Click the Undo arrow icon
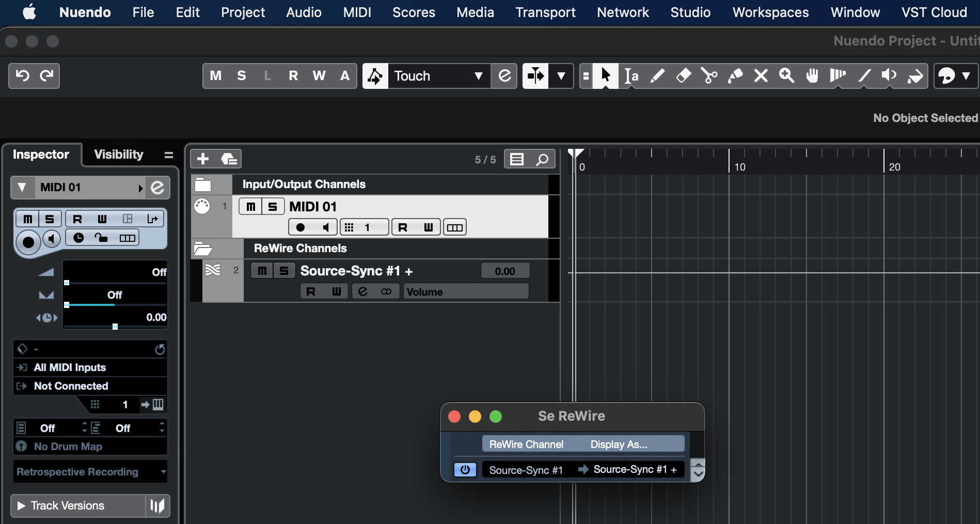Image resolution: width=980 pixels, height=524 pixels. pos(22,76)
